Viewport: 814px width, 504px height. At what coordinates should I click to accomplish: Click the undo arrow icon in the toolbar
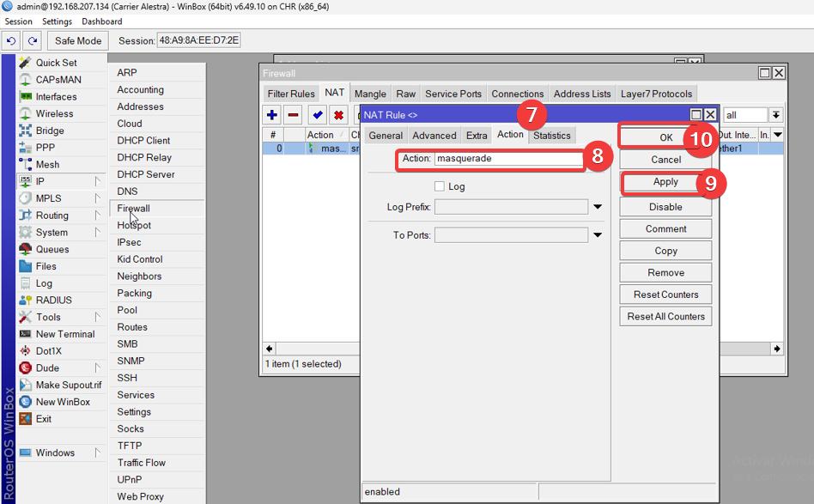(12, 40)
